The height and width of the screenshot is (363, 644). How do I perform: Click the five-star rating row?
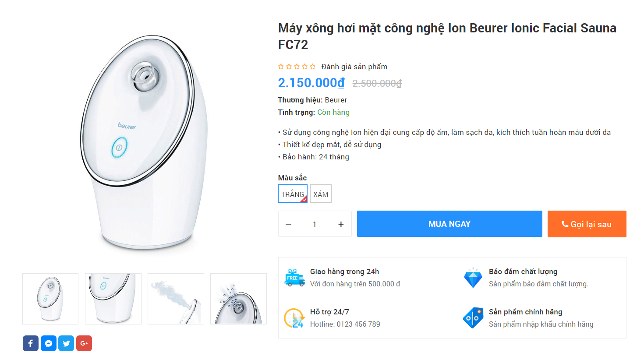[297, 67]
